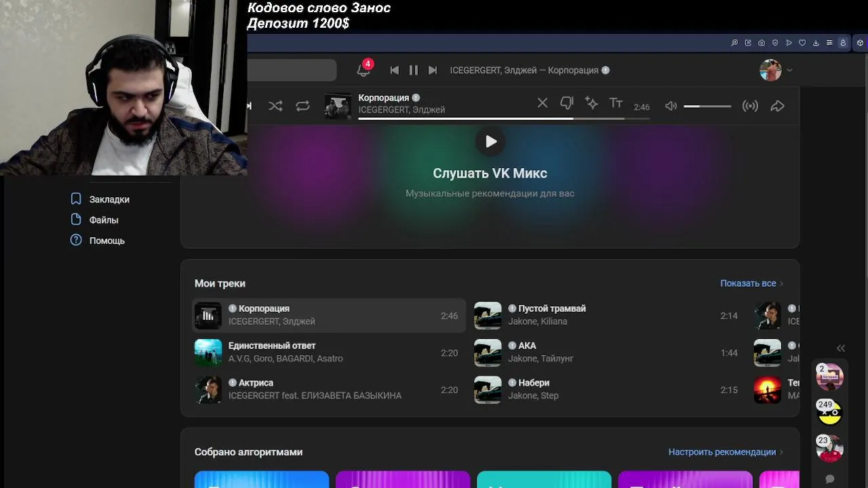The image size is (868, 488).
Task: Click browser zoom magnifier icon
Action: click(734, 43)
